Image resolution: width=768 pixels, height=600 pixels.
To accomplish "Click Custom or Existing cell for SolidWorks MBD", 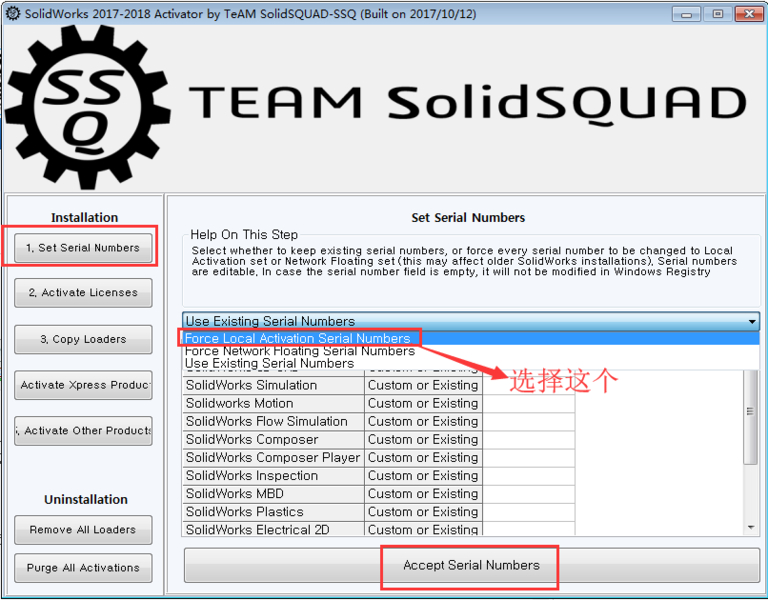I will pyautogui.click(x=423, y=494).
